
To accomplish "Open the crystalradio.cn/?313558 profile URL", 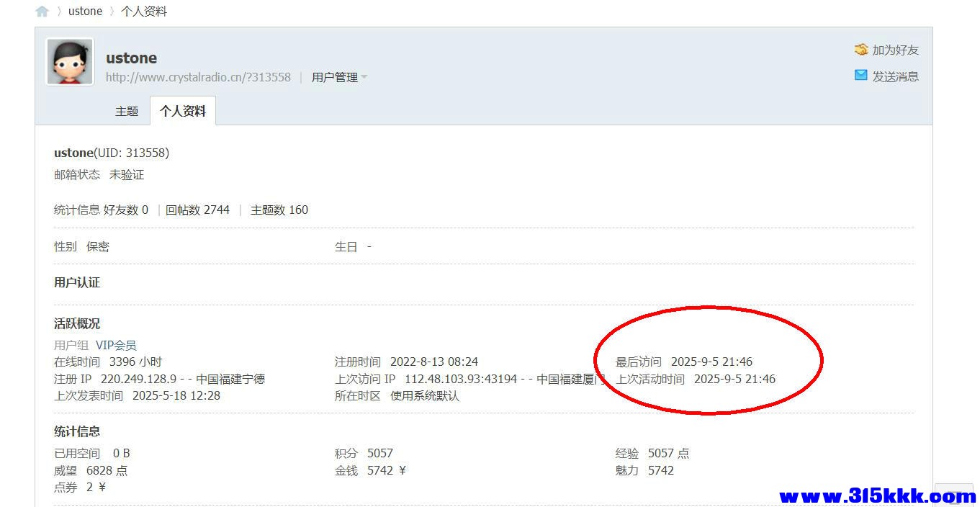I will [198, 77].
